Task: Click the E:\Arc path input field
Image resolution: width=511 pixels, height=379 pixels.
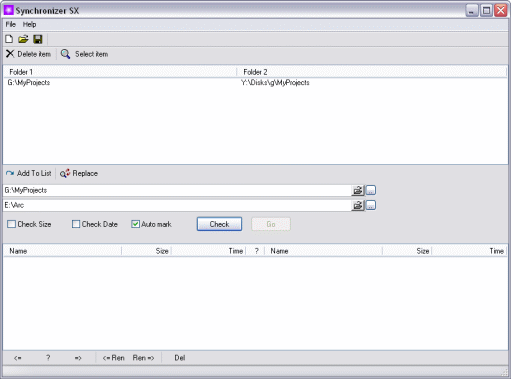Action: (x=177, y=205)
